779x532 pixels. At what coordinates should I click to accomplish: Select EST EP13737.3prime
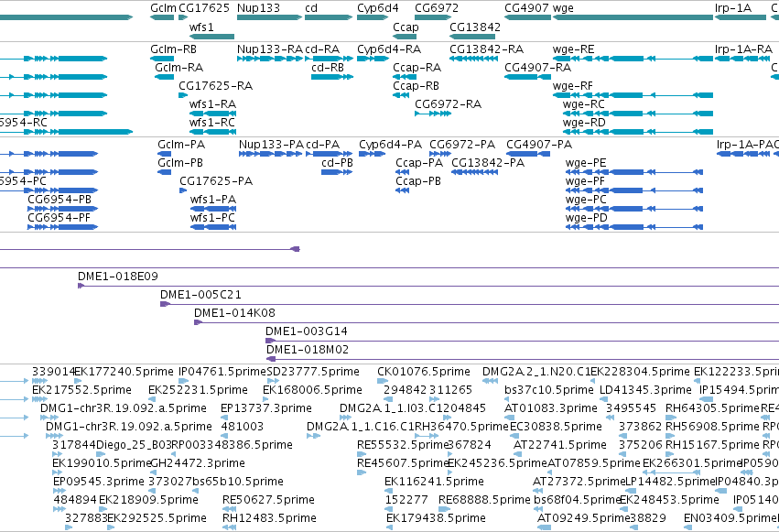266,408
